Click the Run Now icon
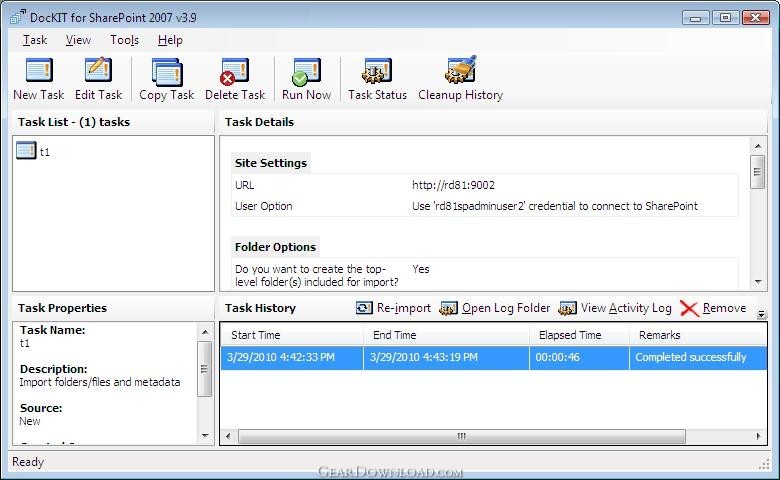780x480 pixels. click(306, 72)
